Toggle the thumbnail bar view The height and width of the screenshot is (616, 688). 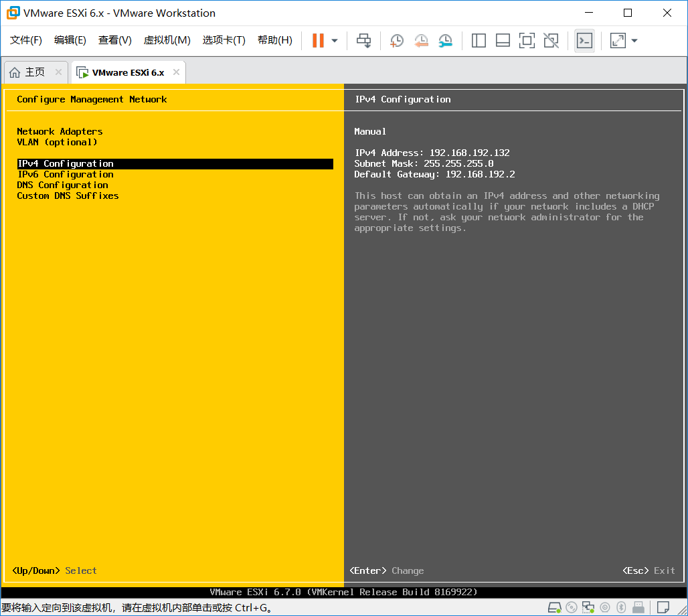pyautogui.click(x=503, y=41)
